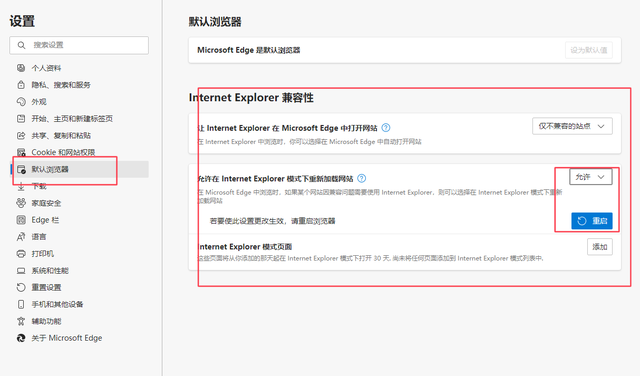Click the blue 重启 restart button
This screenshot has height=376, width=640.
pyautogui.click(x=592, y=221)
